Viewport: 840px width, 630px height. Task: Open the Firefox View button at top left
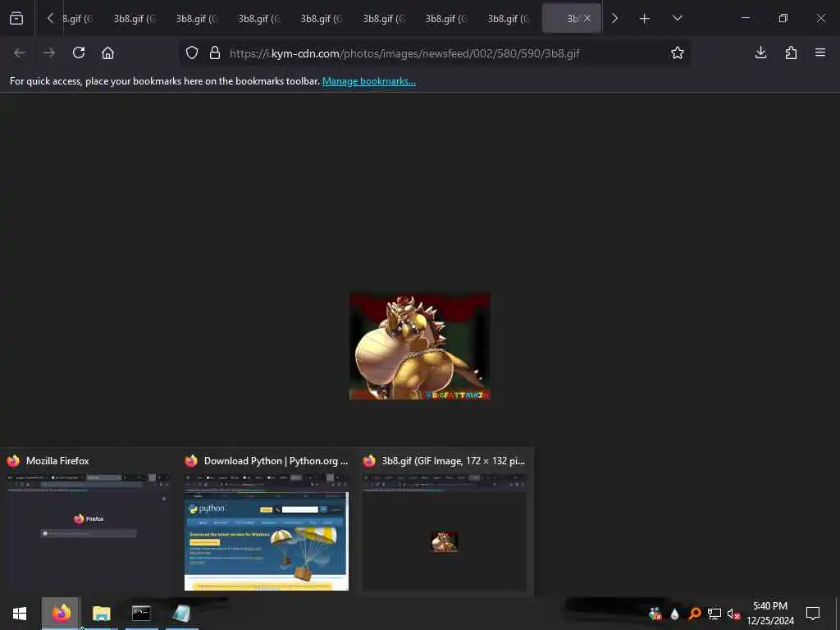coord(16,18)
